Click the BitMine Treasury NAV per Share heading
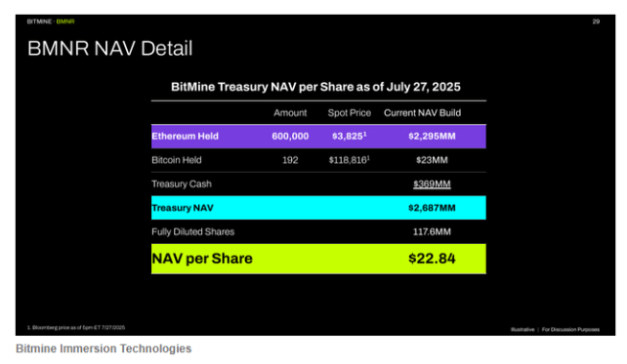Viewport: 627px width, 364px height. (x=315, y=87)
